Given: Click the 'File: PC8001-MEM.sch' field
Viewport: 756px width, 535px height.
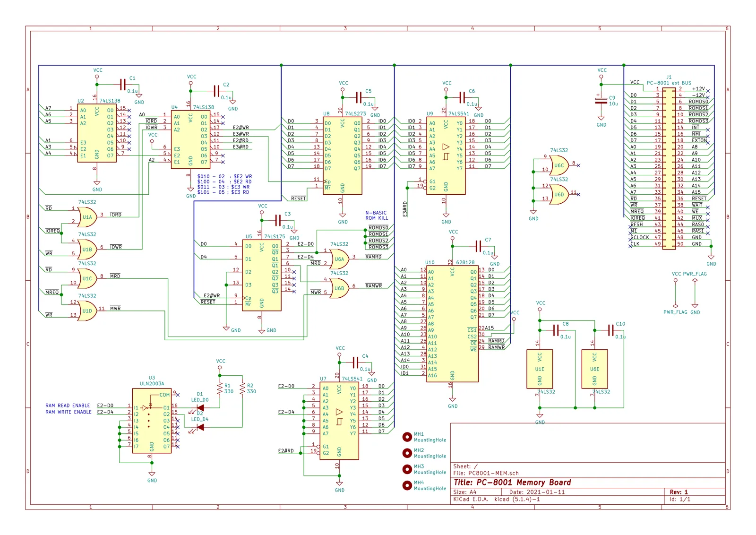Looking at the screenshot, I should tap(486, 473).
